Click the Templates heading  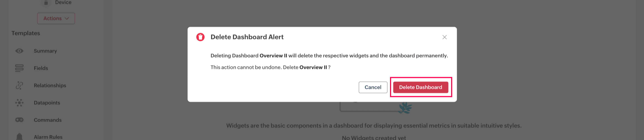tap(25, 33)
